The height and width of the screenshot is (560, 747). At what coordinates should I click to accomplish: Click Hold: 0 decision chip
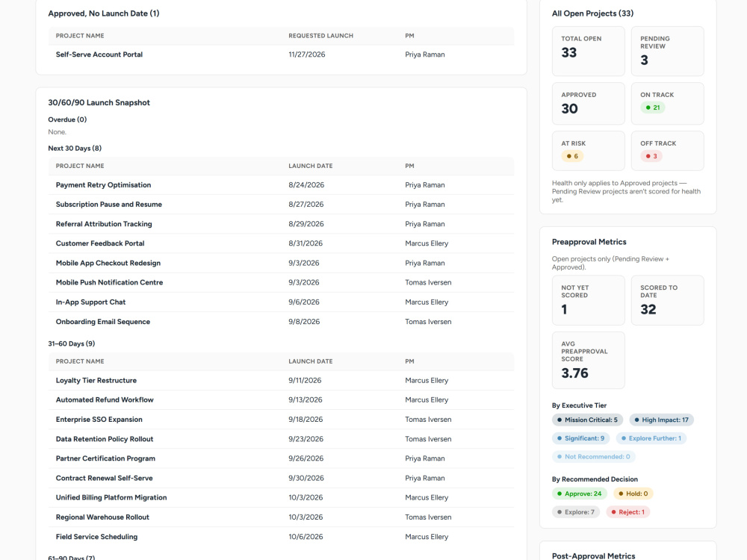pyautogui.click(x=633, y=494)
